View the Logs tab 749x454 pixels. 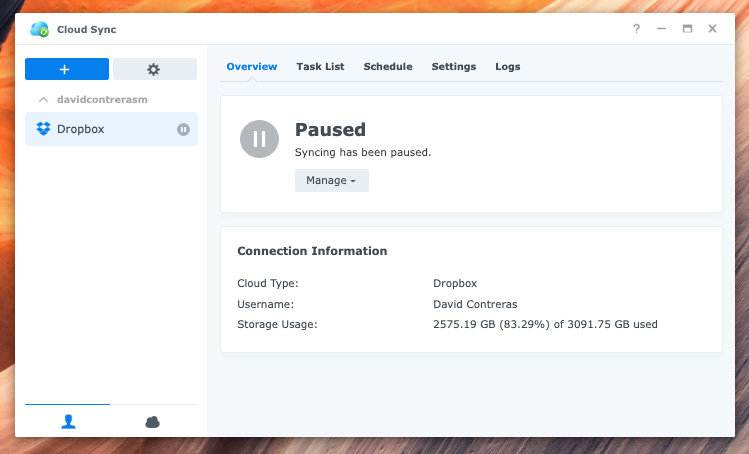coord(508,66)
